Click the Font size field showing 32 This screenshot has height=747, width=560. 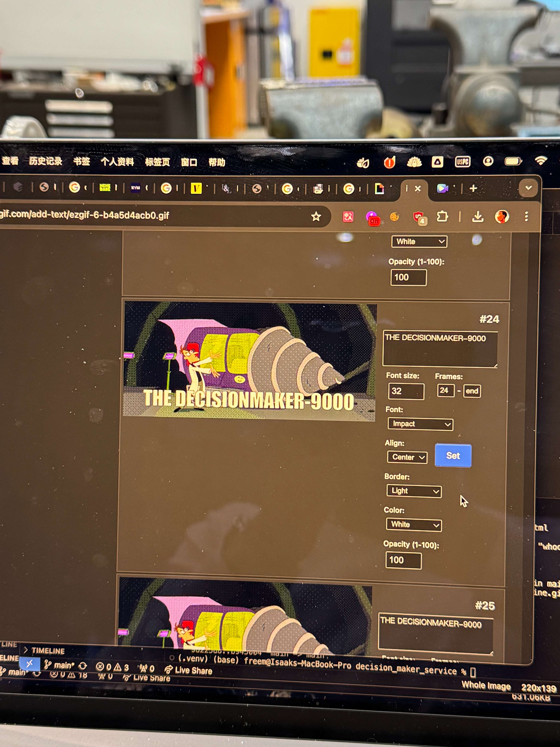[406, 391]
